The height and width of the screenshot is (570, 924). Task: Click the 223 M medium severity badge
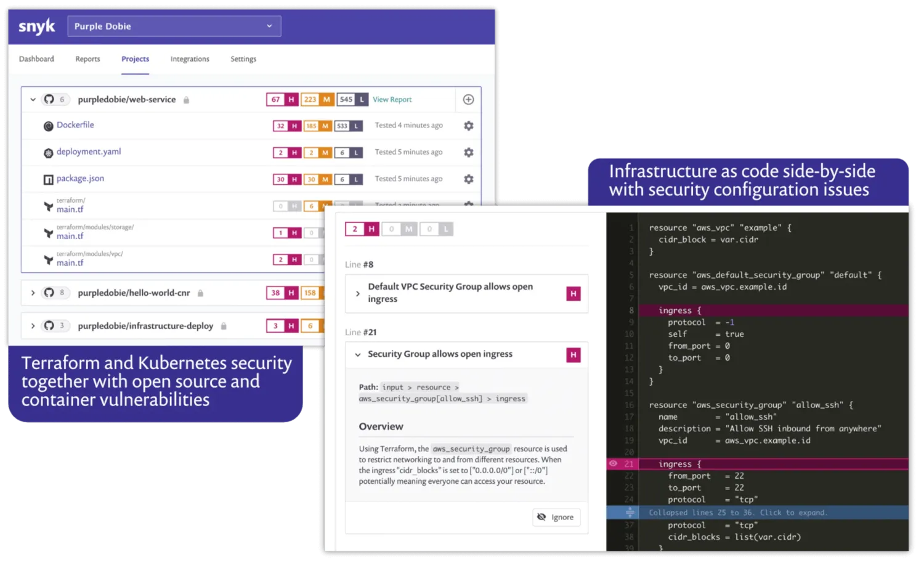point(318,99)
